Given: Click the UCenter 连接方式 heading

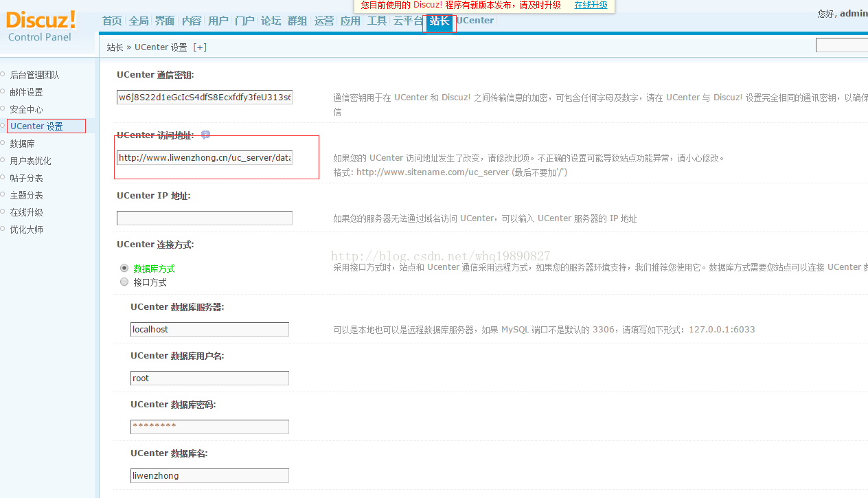Looking at the screenshot, I should (155, 244).
